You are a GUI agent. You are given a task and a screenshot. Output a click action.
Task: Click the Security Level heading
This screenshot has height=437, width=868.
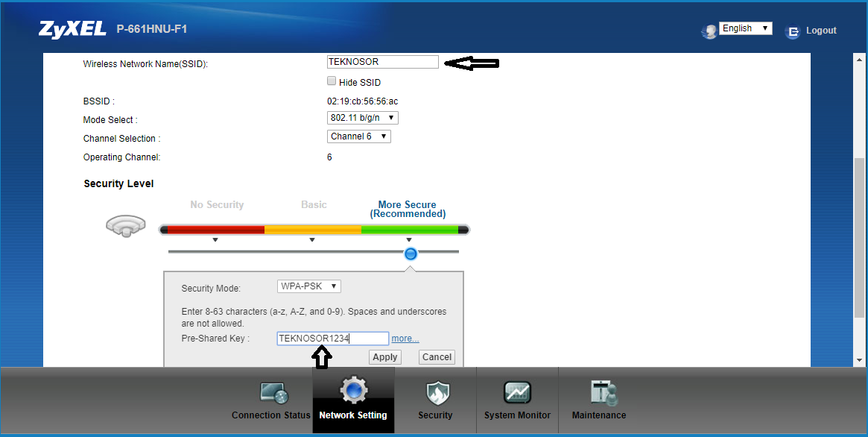[x=118, y=184]
